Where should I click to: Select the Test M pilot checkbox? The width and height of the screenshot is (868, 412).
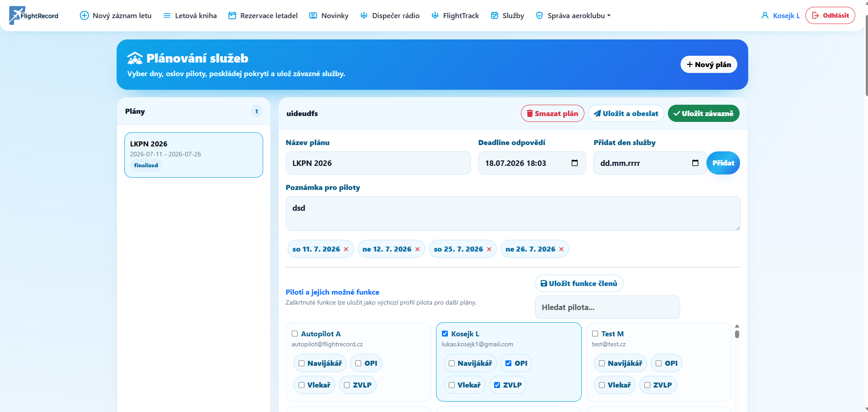595,334
